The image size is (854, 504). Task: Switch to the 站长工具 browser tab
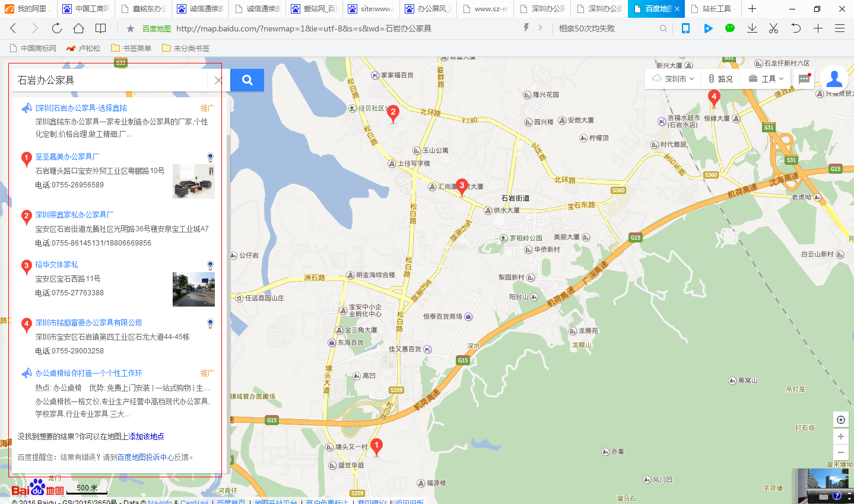(715, 9)
